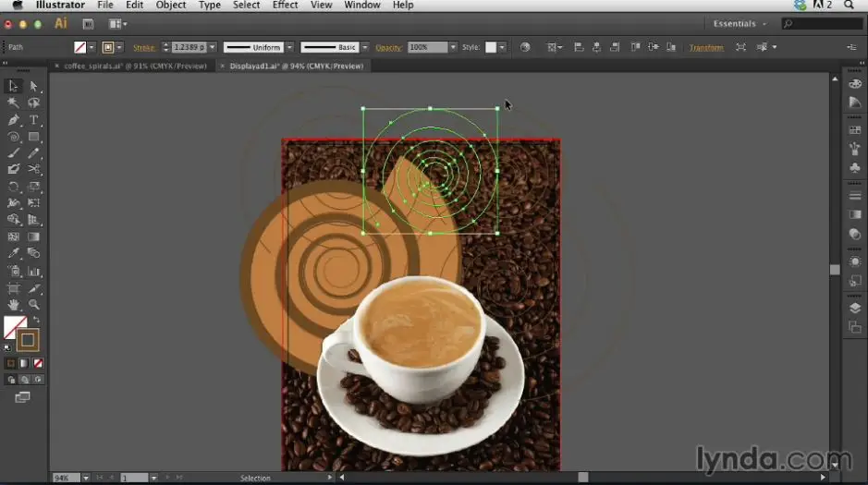The height and width of the screenshot is (485, 868).
Task: Expand the Uniform stroke profile dropdown
Action: [289, 47]
